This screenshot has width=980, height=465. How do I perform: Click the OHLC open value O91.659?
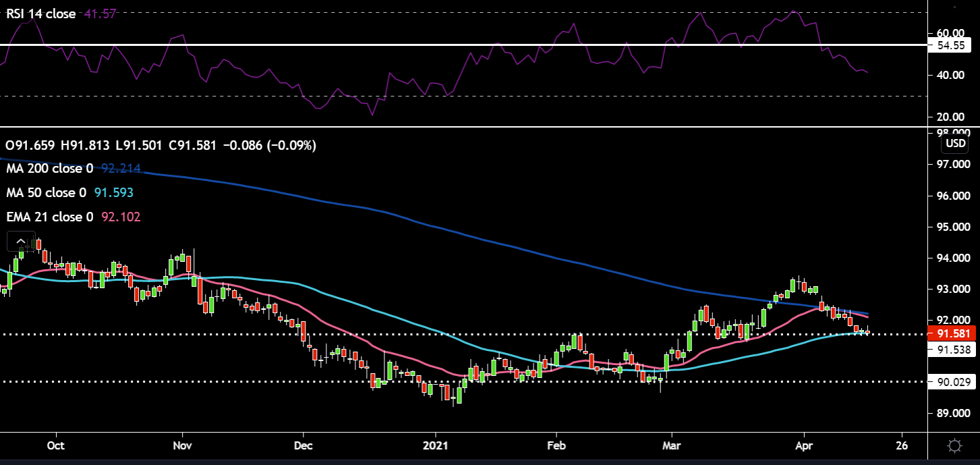[30, 145]
